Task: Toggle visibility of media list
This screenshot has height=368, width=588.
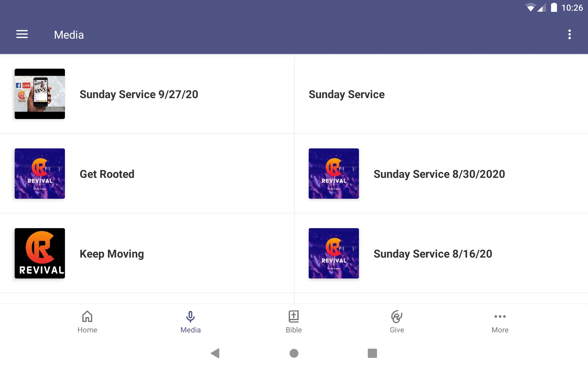Action: point(22,34)
